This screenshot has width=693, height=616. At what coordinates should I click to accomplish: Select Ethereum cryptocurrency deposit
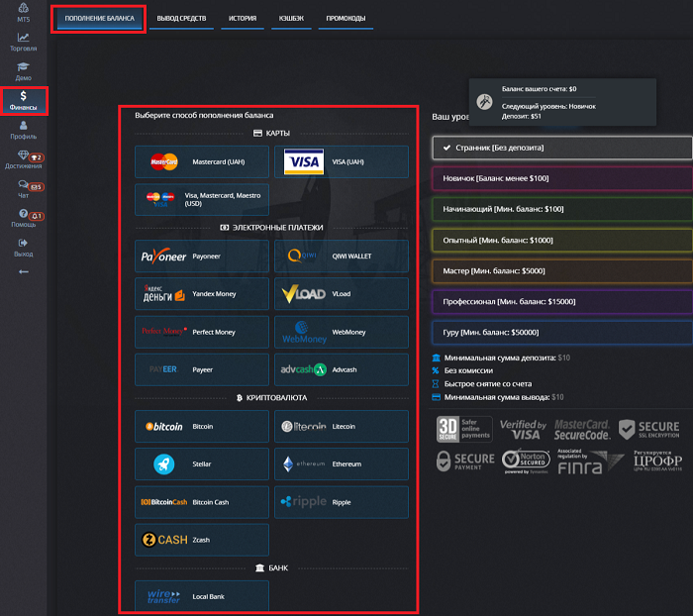tap(342, 463)
